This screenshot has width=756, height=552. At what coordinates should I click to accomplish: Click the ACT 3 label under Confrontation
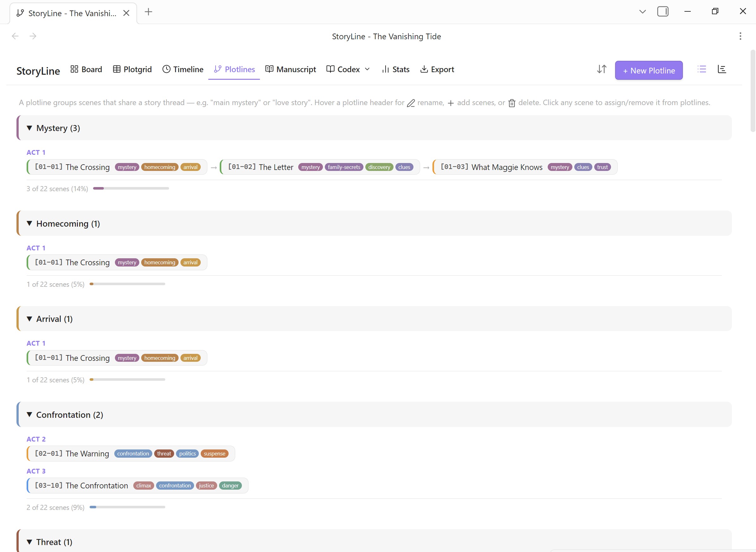36,471
